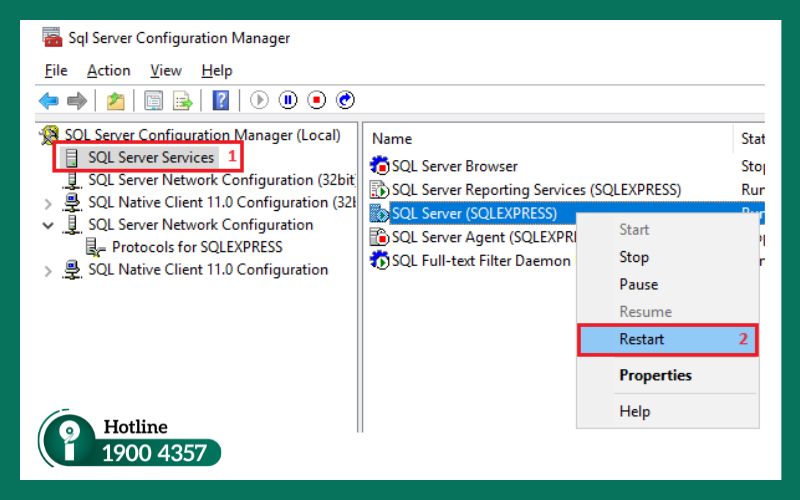Click the Up one level folder icon
This screenshot has height=500, width=800.
[x=116, y=101]
